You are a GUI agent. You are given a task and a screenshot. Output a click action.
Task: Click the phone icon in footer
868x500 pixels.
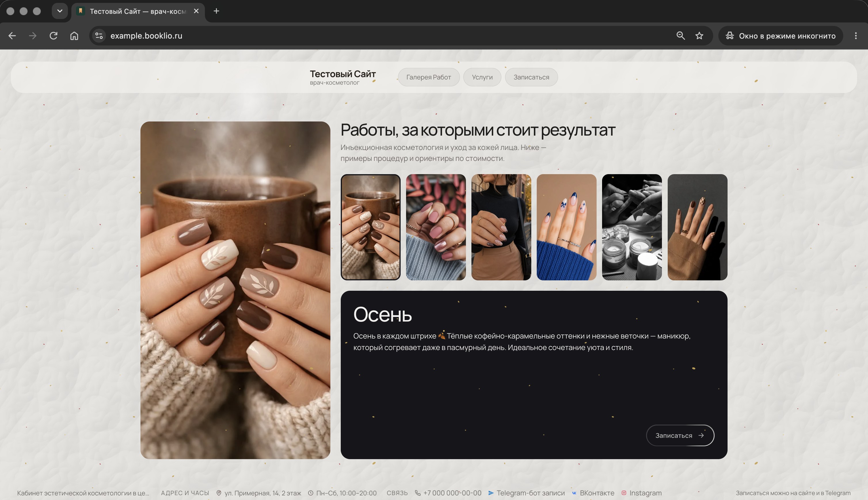pos(418,493)
